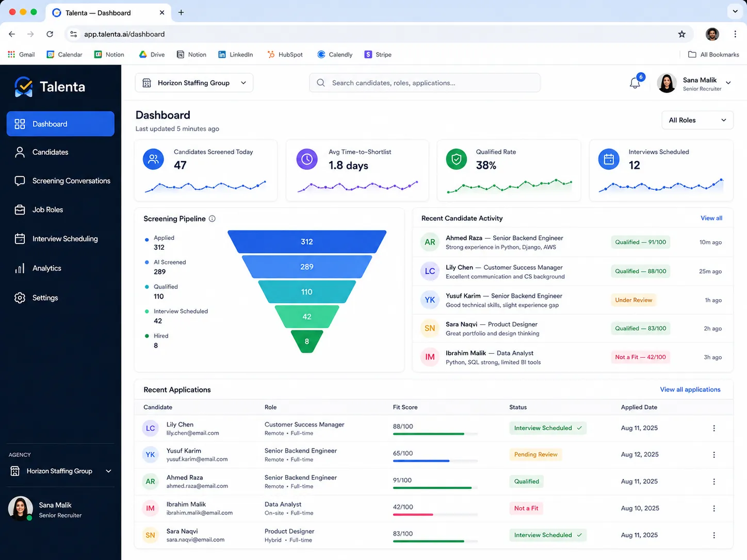Open row options for Ahmed Raza application
This screenshot has width=747, height=560.
(714, 482)
